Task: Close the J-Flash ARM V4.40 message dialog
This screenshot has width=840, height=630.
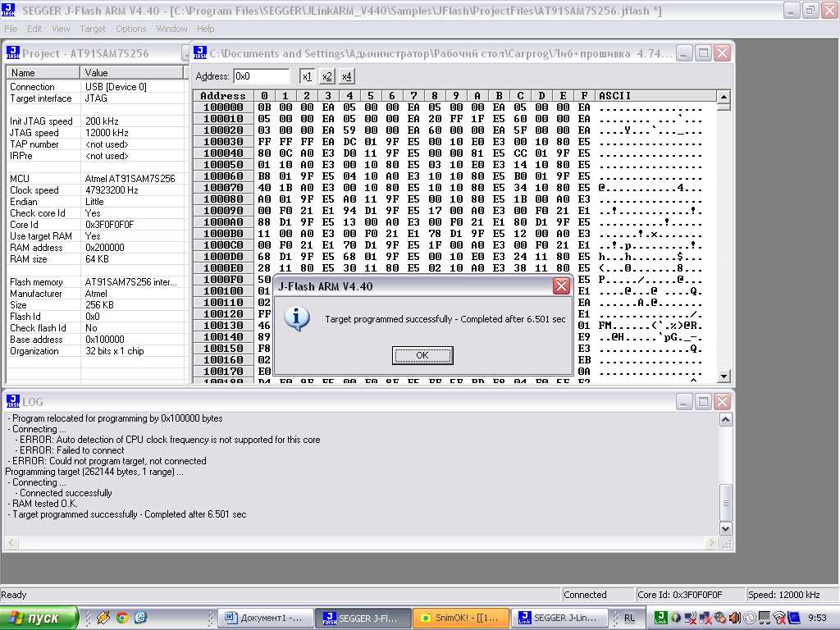Action: (561, 286)
